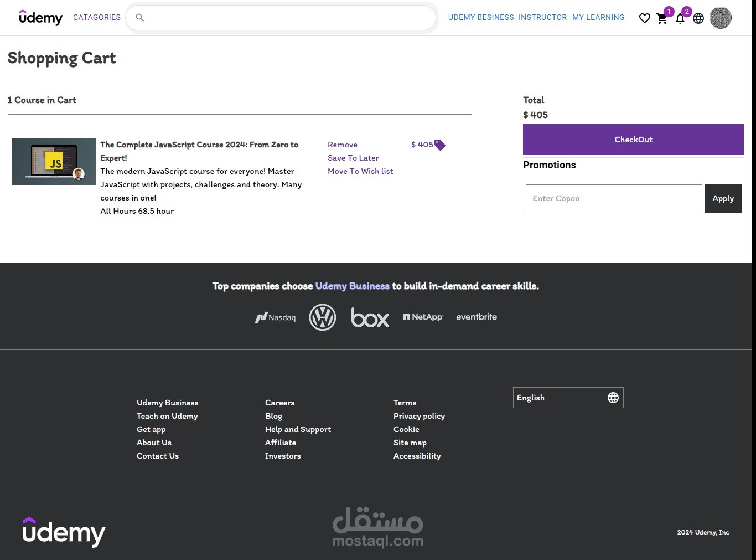
Task: Click the search magnifier icon
Action: [x=140, y=18]
